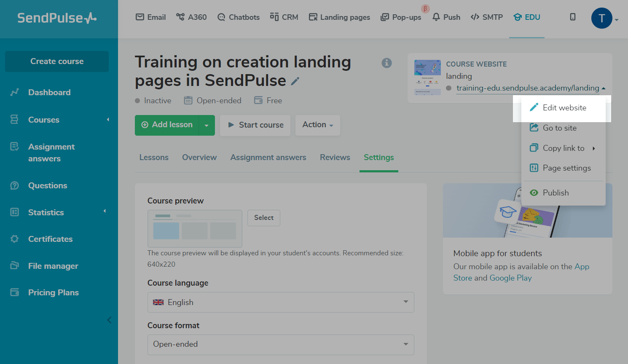Click the pencil icon beside course title
Viewport: 628px width, 364px height.
pyautogui.click(x=295, y=81)
